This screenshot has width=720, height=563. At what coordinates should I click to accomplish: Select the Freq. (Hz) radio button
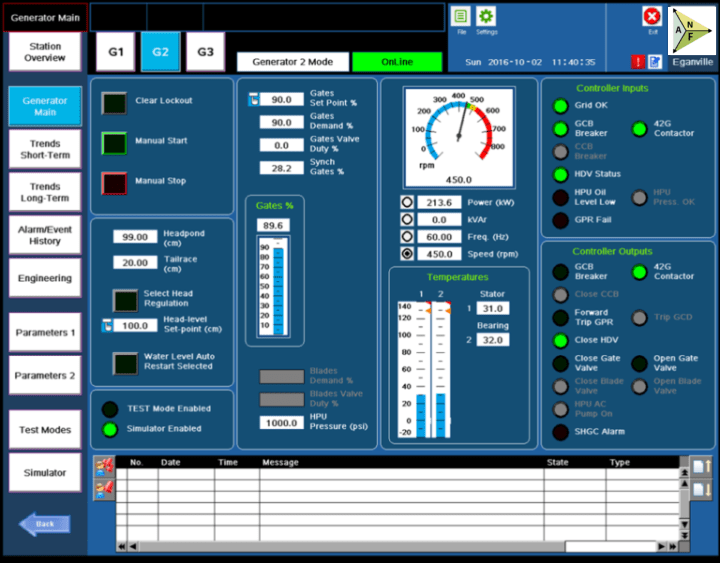407,237
